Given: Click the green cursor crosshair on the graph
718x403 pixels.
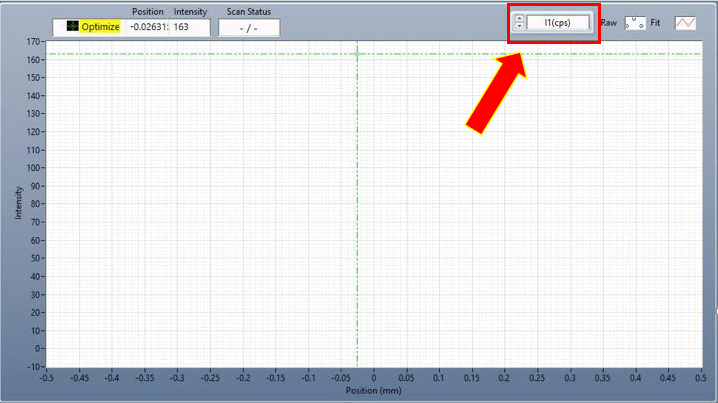Looking at the screenshot, I should click(x=357, y=54).
